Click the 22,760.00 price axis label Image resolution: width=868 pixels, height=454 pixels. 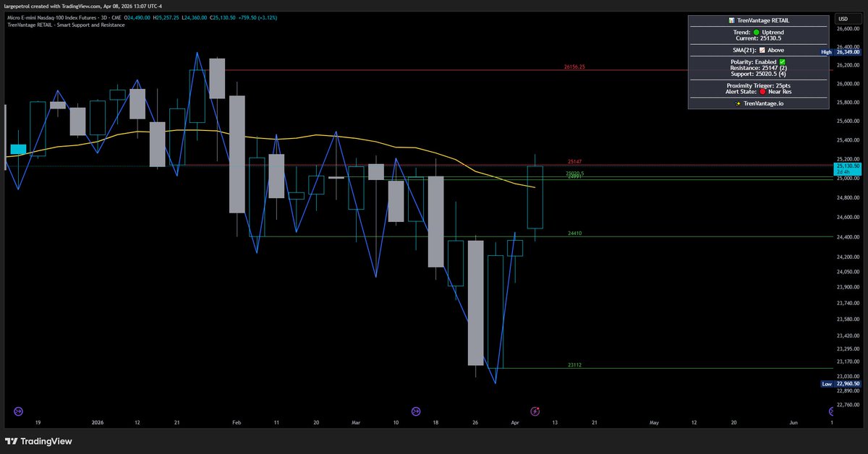coord(847,405)
